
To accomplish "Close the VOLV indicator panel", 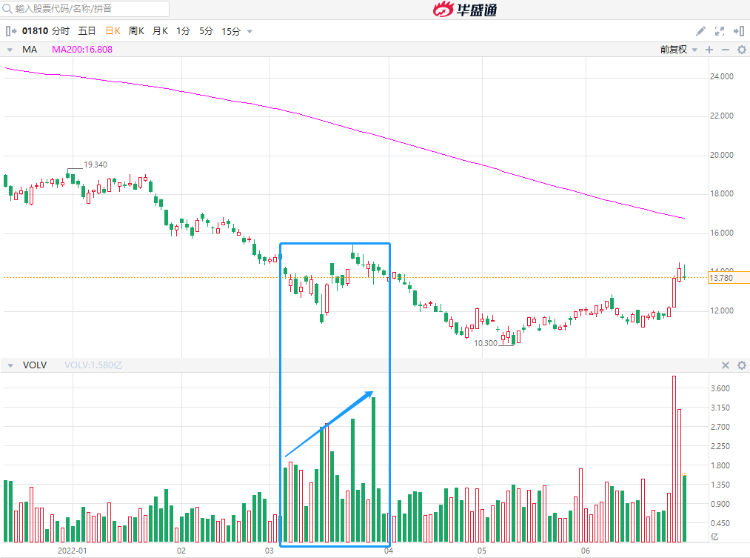I will tap(726, 366).
